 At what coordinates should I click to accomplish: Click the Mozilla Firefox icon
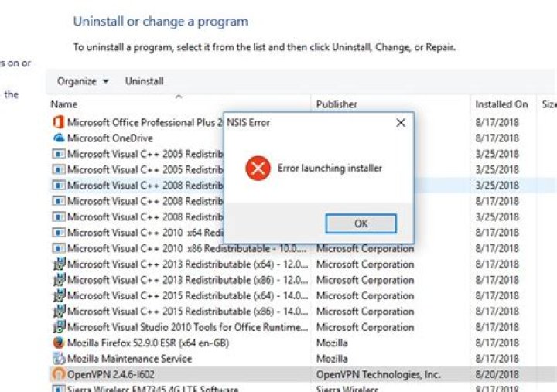pos(58,343)
